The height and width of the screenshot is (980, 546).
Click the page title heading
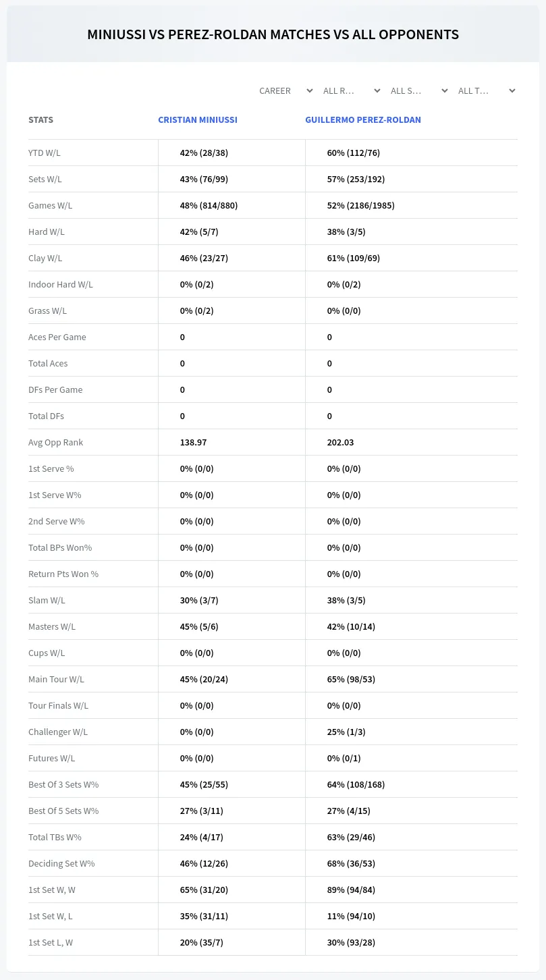273,34
